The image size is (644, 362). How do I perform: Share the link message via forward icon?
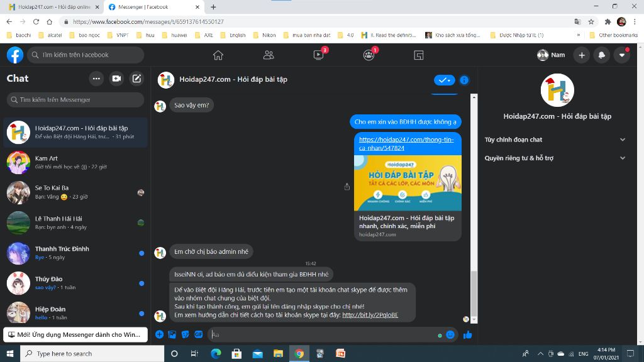coord(347,187)
